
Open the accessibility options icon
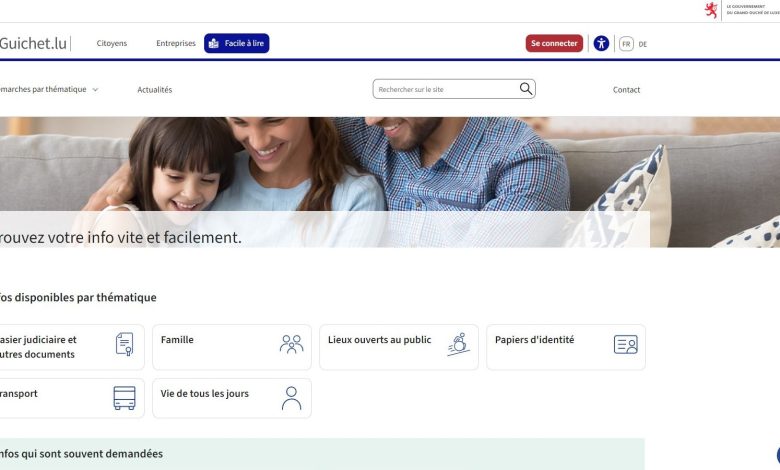pos(601,44)
